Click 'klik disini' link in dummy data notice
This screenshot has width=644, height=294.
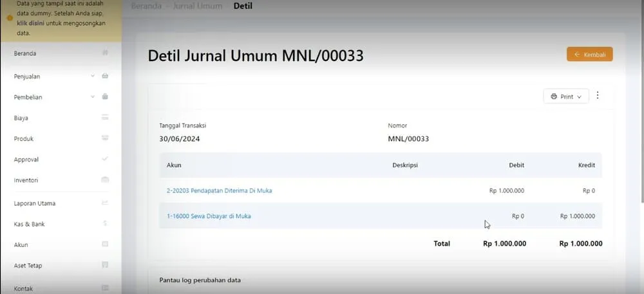click(30, 23)
